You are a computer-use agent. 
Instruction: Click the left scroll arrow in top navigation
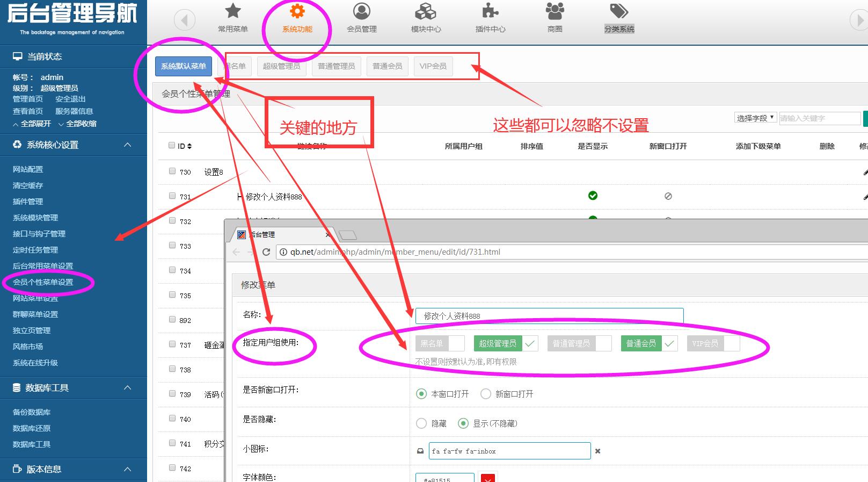coord(184,20)
